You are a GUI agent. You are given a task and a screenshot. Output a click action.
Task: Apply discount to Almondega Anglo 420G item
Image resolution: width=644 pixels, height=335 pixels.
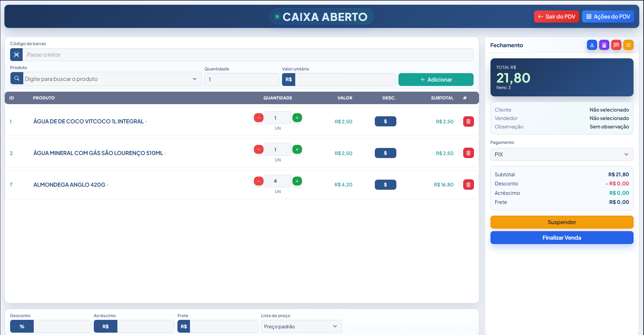[x=385, y=185]
